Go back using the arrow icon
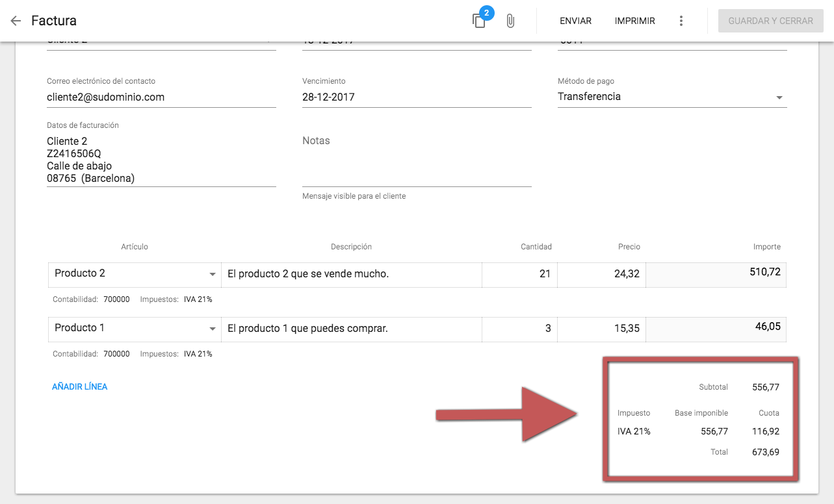Screen dimensions: 834x504 tap(16, 21)
